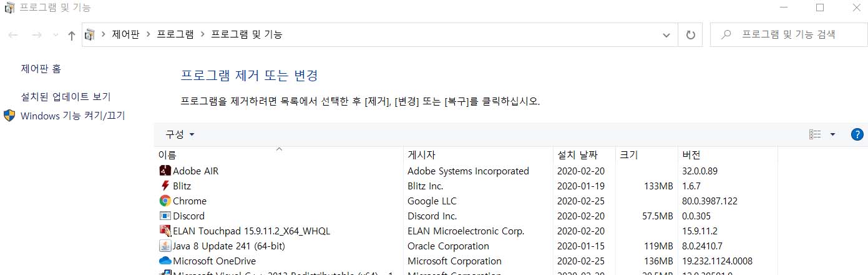
Task: Click the forward navigation arrow
Action: click(x=37, y=36)
